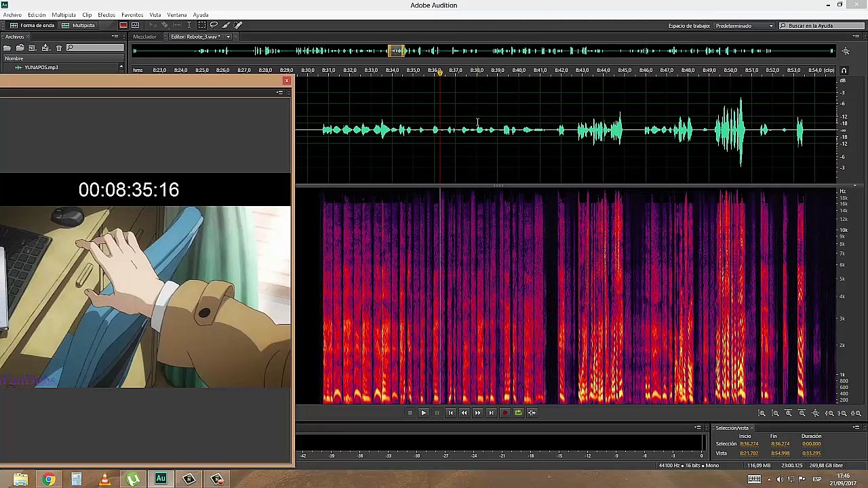The width and height of the screenshot is (868, 488).
Task: Open uTorrent from the taskbar
Action: point(133,479)
